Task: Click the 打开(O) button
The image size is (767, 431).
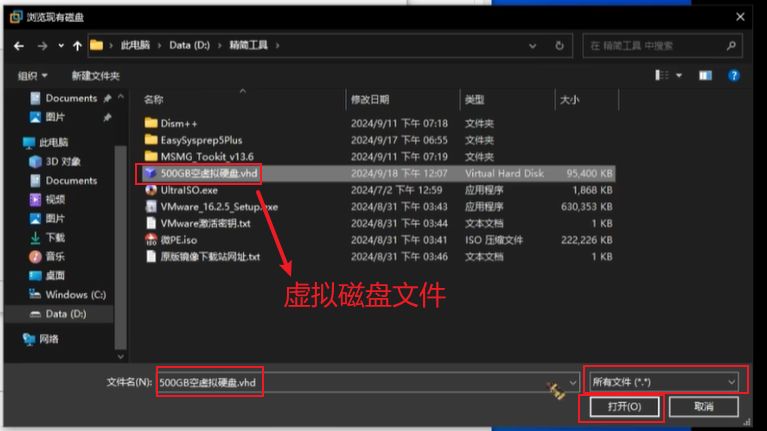Action: point(619,407)
